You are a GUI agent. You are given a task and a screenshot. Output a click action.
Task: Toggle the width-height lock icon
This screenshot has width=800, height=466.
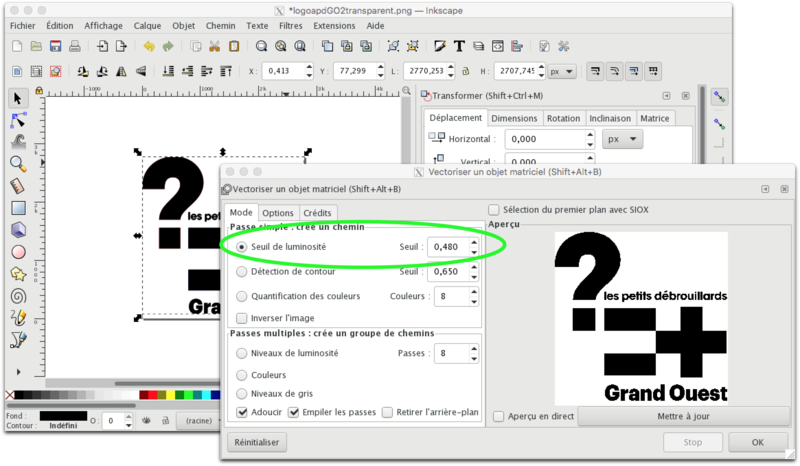(465, 71)
